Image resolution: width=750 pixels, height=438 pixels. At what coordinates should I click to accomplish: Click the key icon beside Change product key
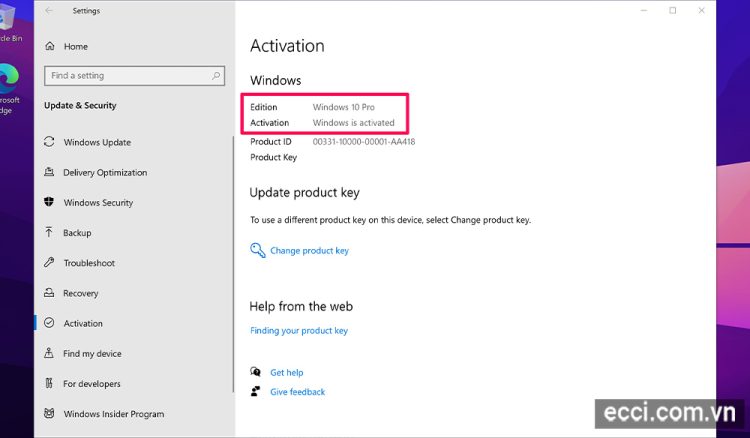pyautogui.click(x=257, y=250)
